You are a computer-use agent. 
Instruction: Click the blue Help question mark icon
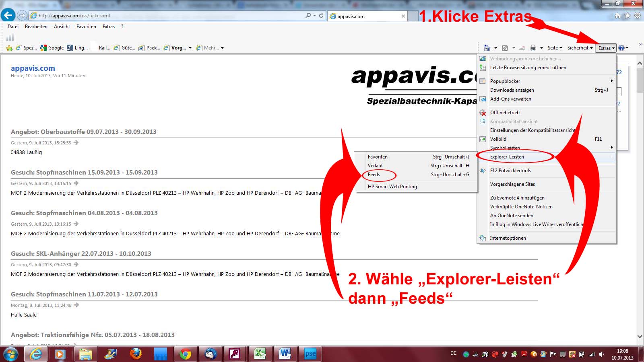click(621, 48)
